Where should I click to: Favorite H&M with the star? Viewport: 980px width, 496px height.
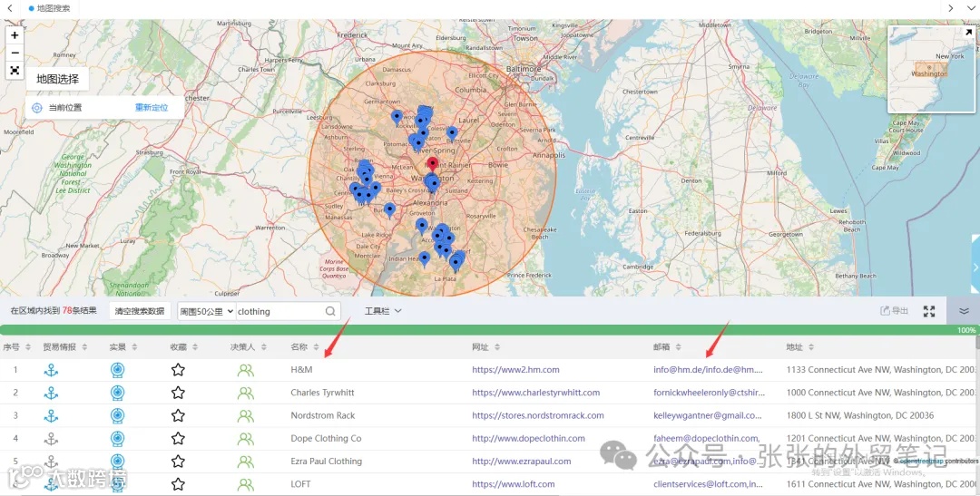(x=178, y=370)
